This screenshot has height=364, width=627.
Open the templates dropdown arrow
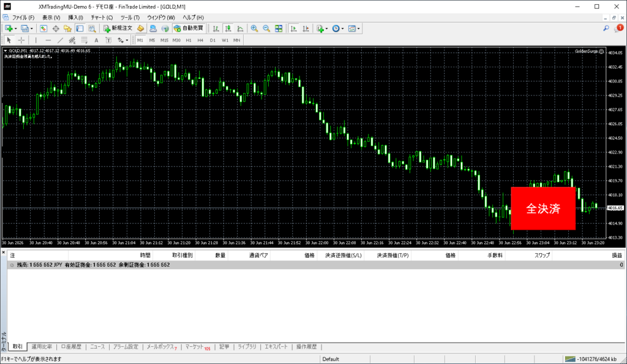tap(359, 29)
